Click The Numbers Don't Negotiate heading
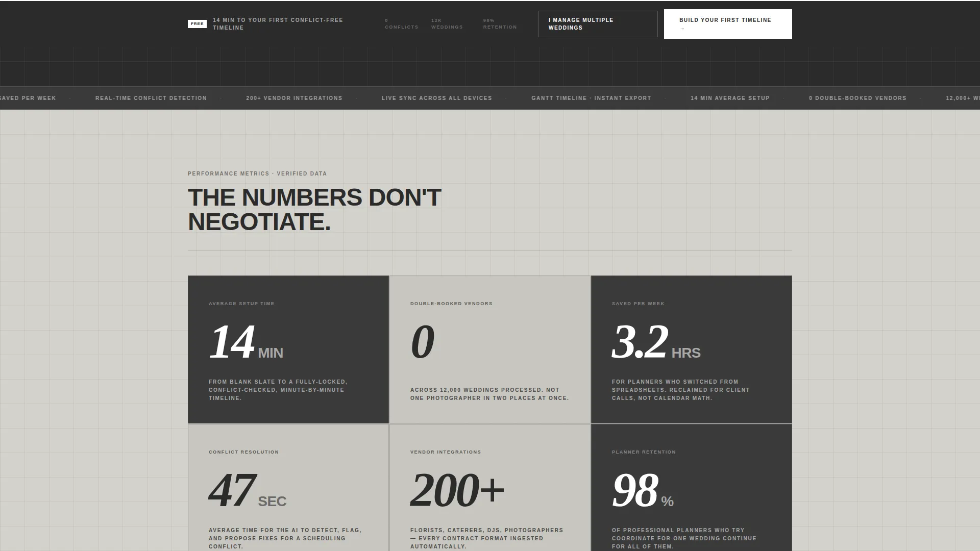This screenshot has height=551, width=980. (x=314, y=210)
